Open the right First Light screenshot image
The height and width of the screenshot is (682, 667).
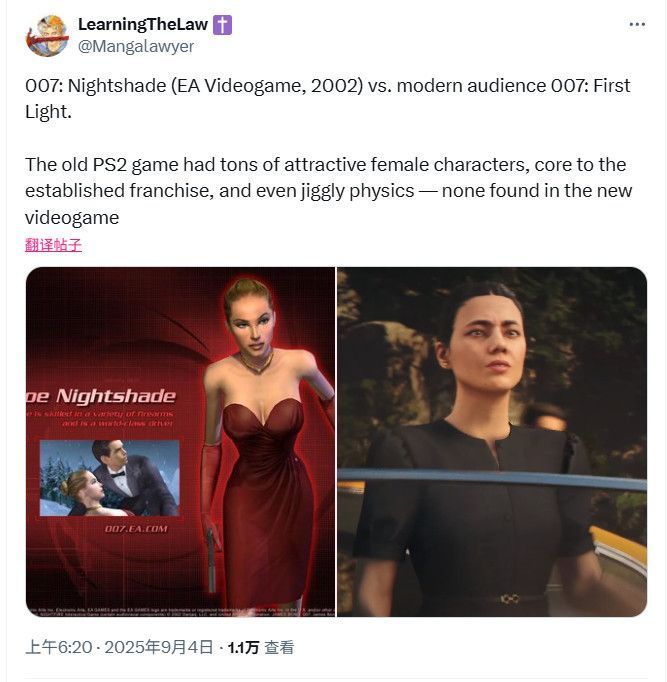[x=491, y=441]
